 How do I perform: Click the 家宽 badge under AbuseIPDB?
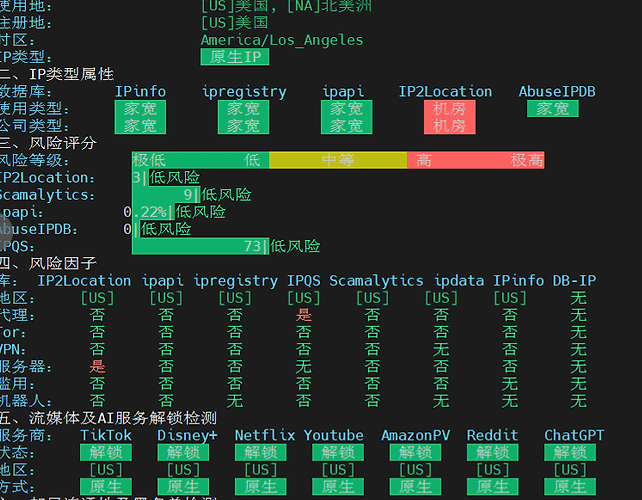553,109
